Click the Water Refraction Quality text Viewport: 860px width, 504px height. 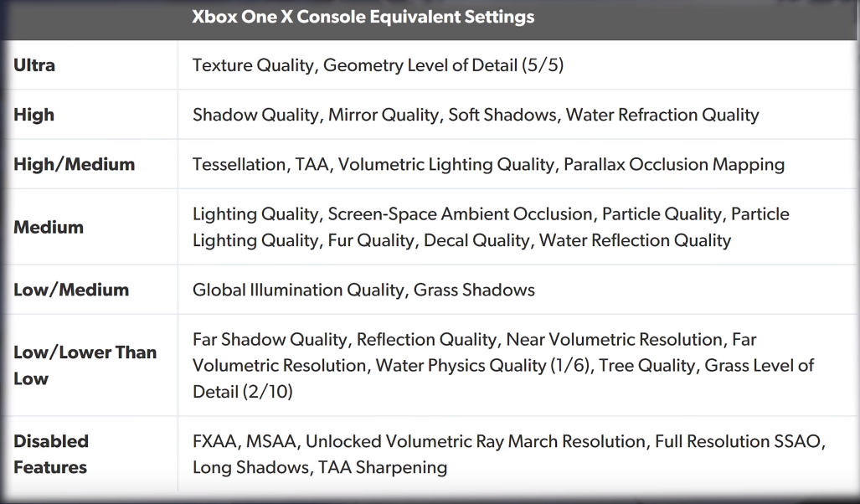pyautogui.click(x=662, y=115)
